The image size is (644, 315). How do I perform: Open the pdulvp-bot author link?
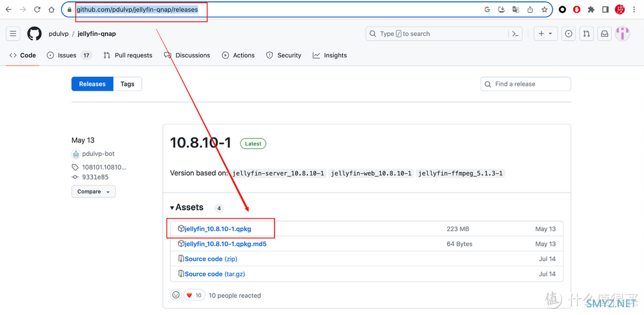point(98,153)
